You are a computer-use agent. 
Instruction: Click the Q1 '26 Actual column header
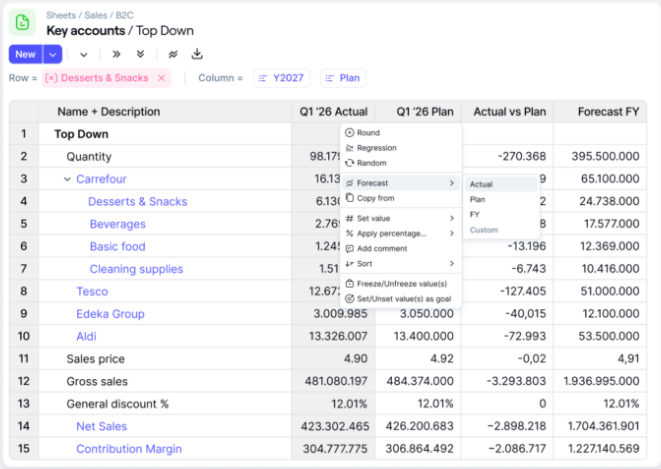(333, 112)
